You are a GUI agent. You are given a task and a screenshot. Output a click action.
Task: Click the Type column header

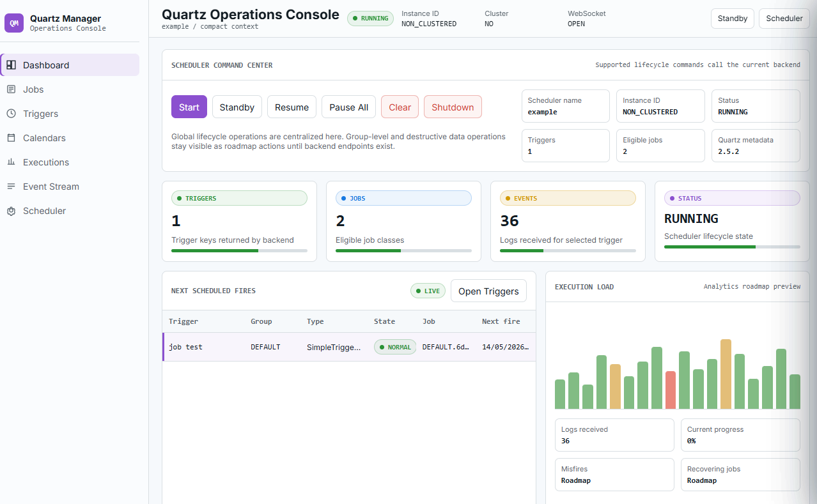315,321
